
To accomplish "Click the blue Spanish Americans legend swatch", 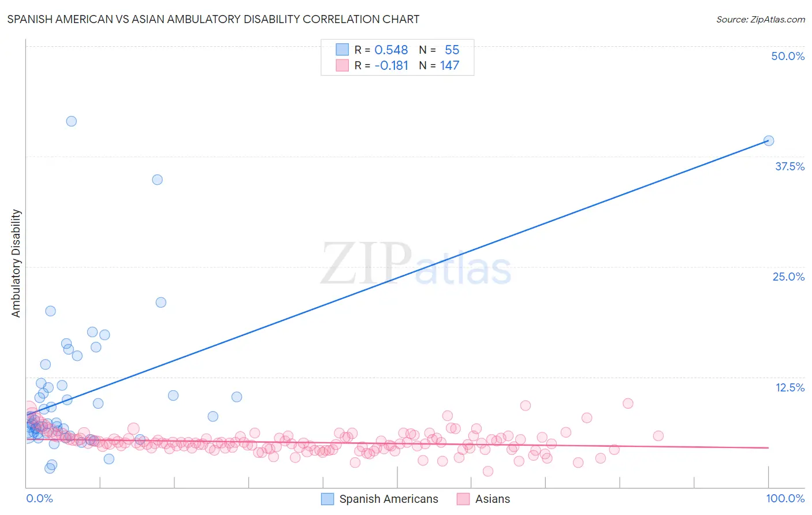I will point(327,499).
